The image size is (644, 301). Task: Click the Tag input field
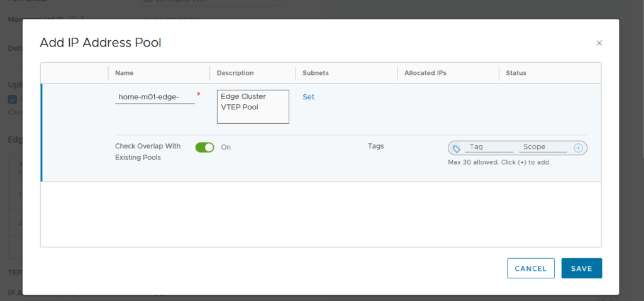(489, 147)
